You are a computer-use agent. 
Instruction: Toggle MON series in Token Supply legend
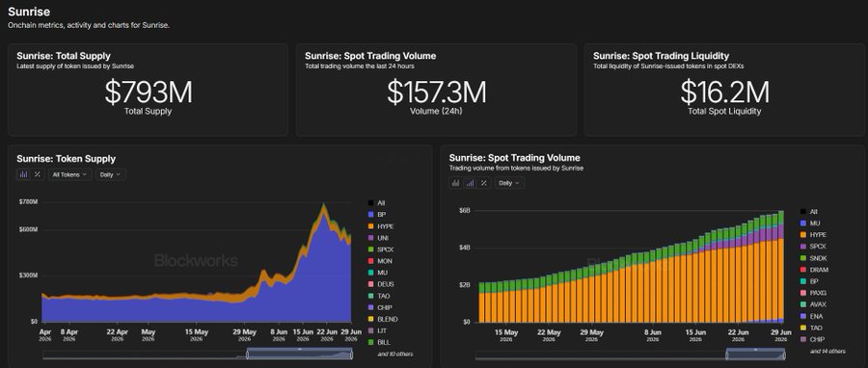click(380, 261)
